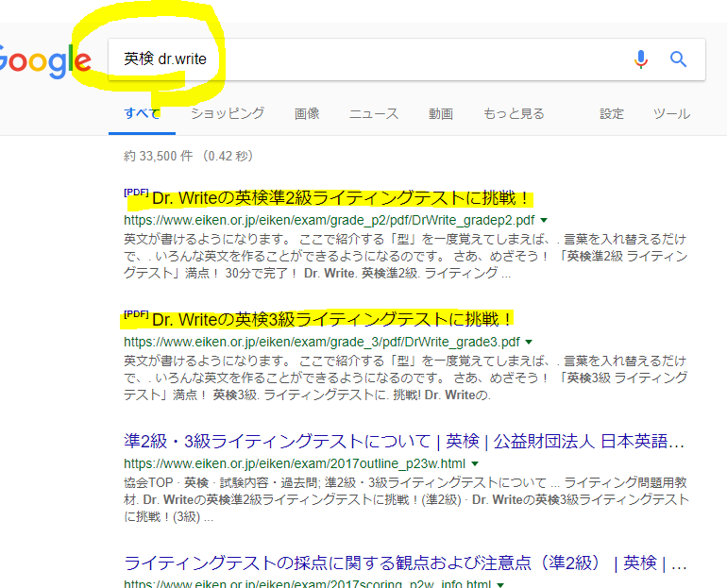Screen dimensions: 727x588
Task: Click the blue magnifier search button
Action: coord(678,59)
